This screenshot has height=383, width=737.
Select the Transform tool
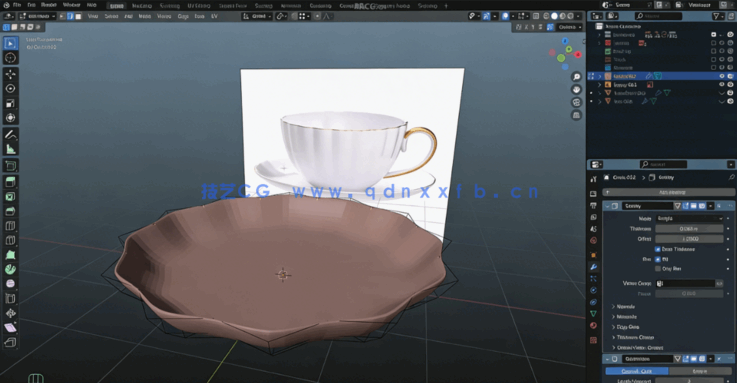(10, 118)
